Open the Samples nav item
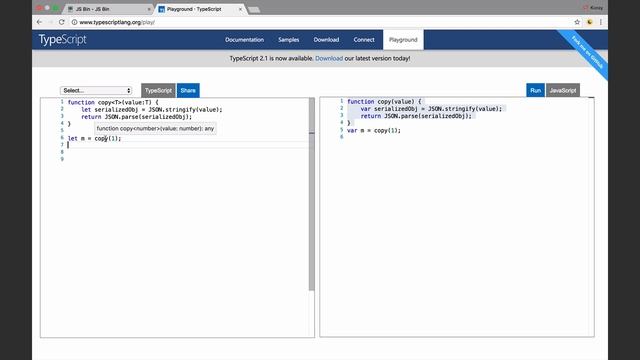Screen dimensions: 640x360 click(x=289, y=40)
